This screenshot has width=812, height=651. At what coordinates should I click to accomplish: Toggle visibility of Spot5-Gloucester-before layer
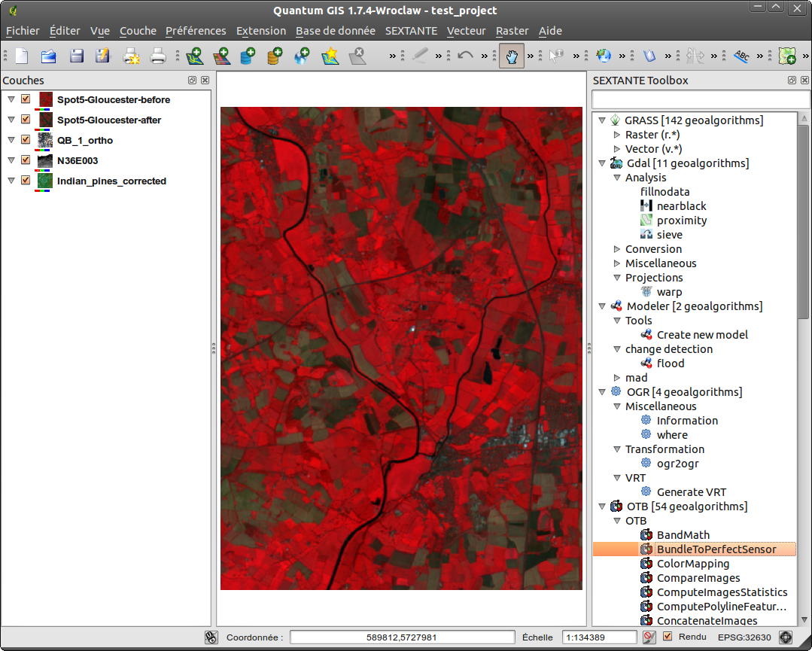coord(25,99)
